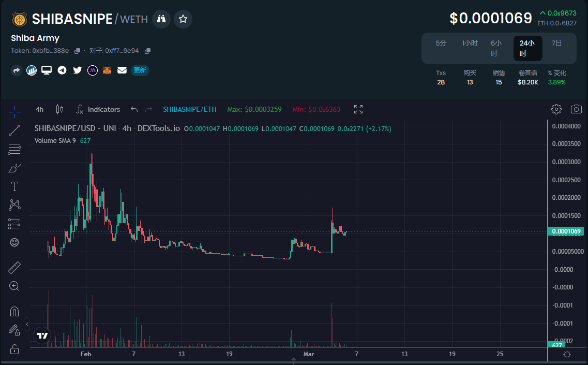Select the trend line drawing tool

(14, 130)
